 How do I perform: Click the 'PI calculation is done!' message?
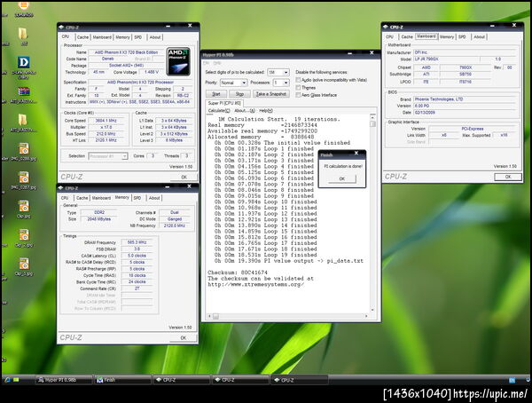point(343,167)
